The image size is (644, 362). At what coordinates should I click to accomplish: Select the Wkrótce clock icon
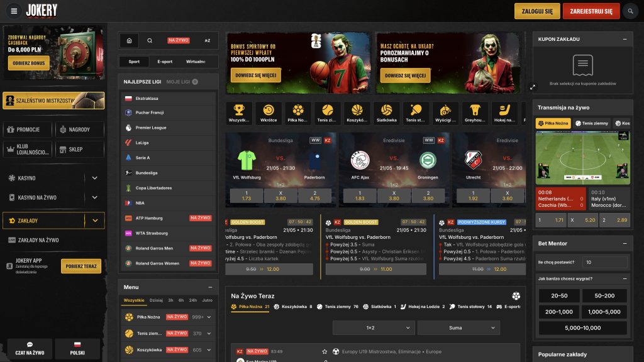tap(269, 113)
